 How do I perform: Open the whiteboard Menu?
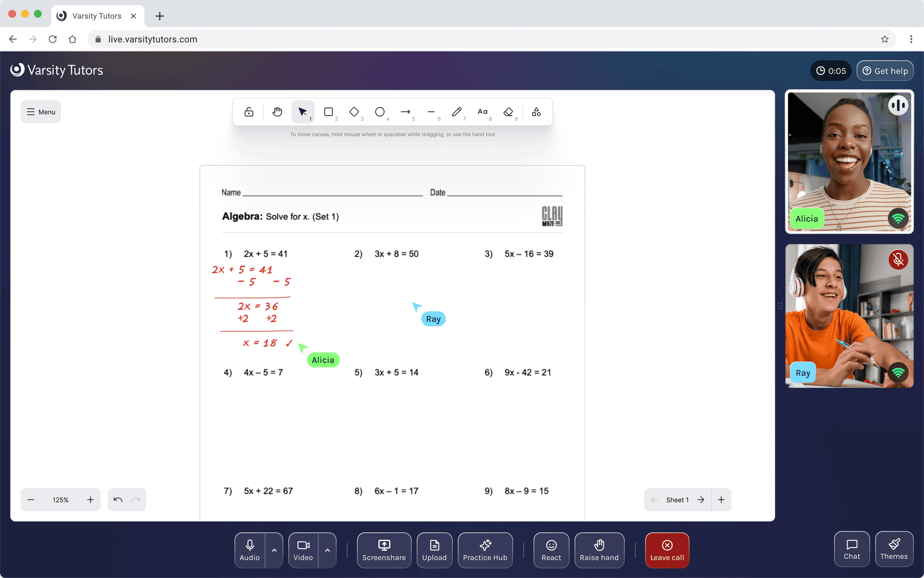(x=41, y=112)
